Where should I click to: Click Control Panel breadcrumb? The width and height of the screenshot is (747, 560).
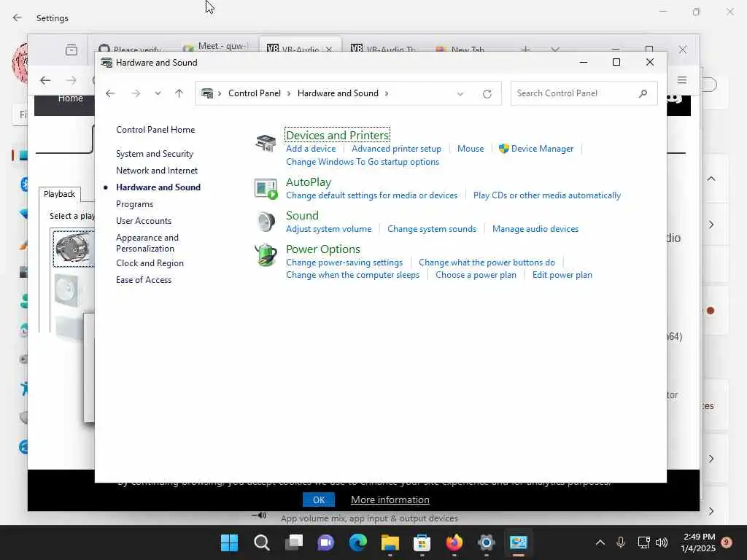pos(255,93)
